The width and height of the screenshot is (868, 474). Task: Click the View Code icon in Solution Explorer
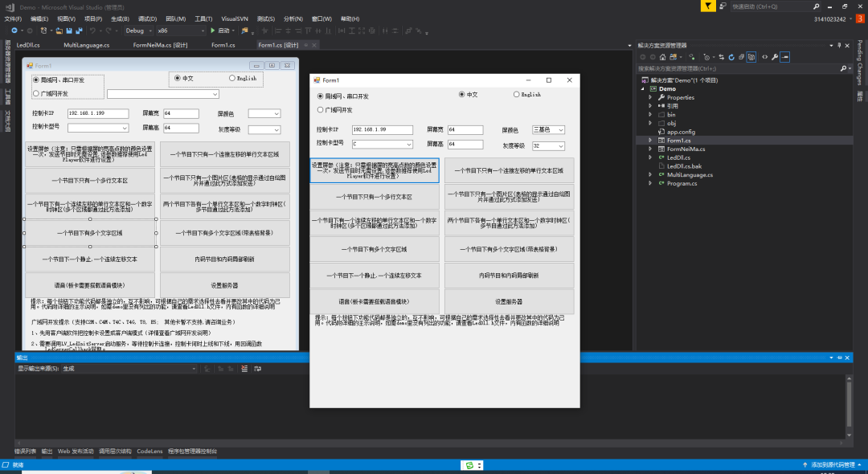coord(764,57)
